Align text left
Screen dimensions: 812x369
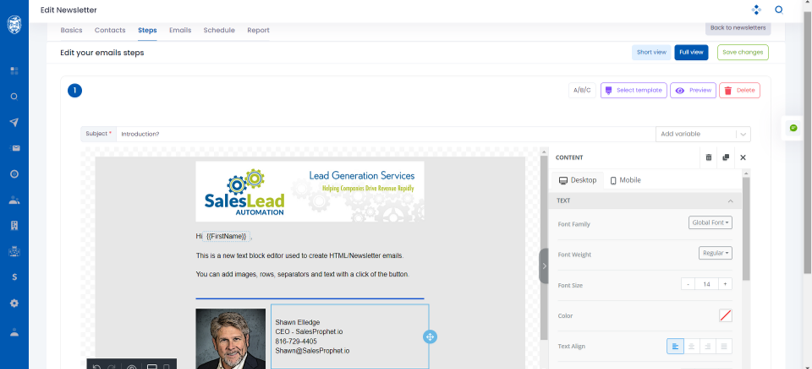[675, 346]
